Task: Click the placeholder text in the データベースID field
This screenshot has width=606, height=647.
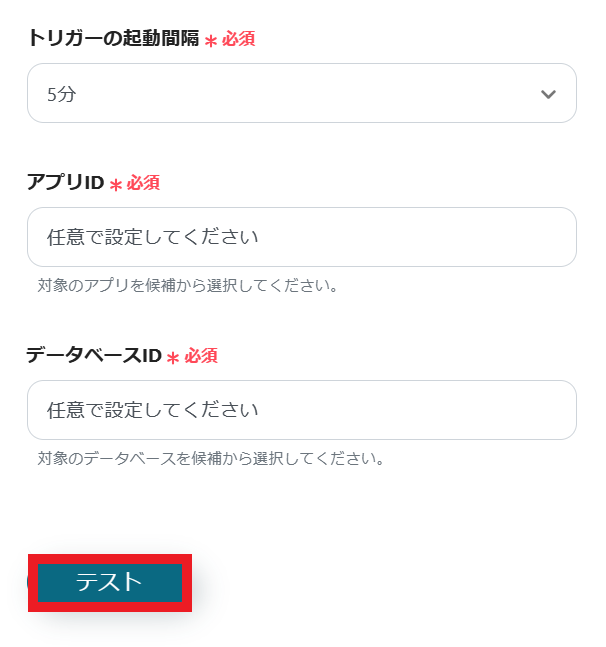Action: click(x=153, y=410)
